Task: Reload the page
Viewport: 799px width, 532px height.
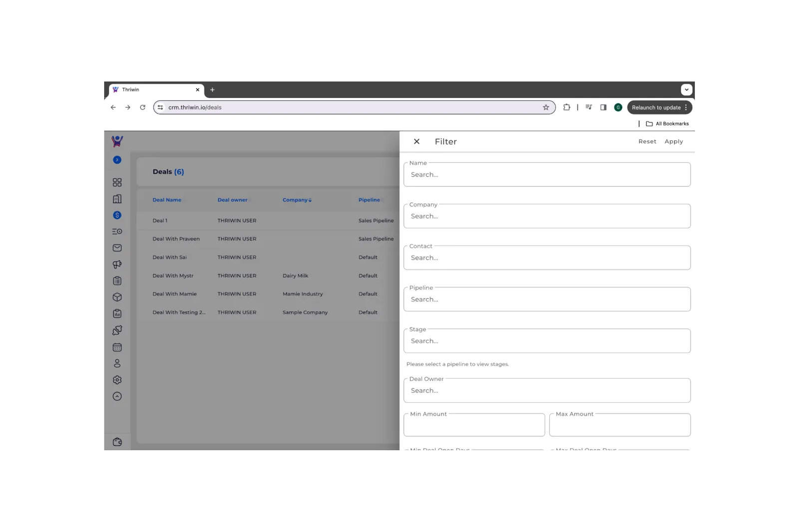Action: (143, 108)
